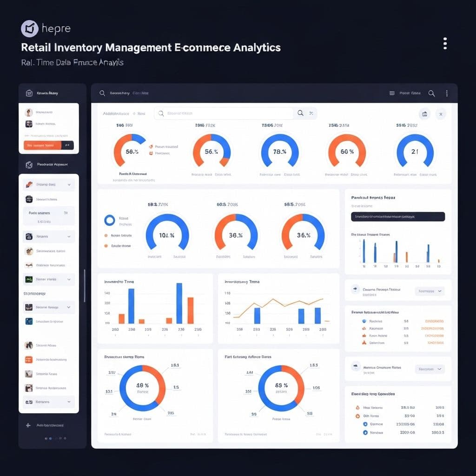Click the search input field above the gauges
Image resolution: width=476 pixels, height=476 pixels.
click(223, 113)
